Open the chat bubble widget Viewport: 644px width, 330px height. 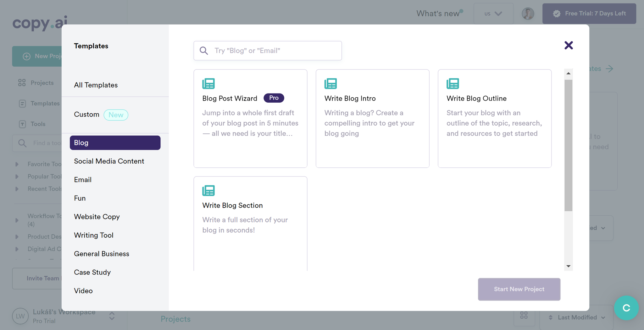[x=626, y=308]
